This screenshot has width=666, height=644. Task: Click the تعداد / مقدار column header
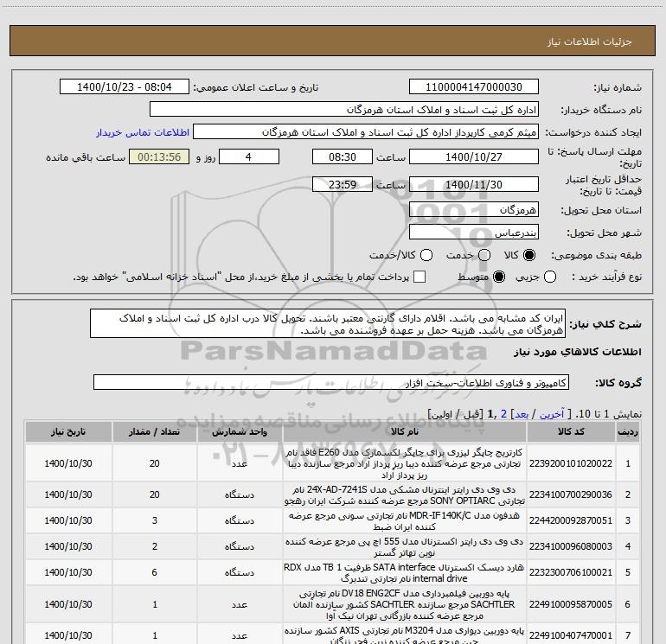[155, 431]
